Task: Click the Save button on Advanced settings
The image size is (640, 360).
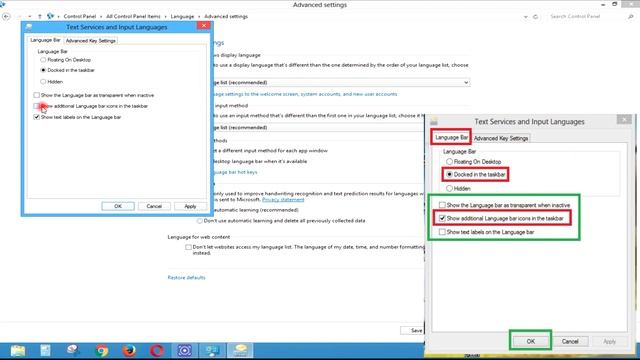Action: 413,331
